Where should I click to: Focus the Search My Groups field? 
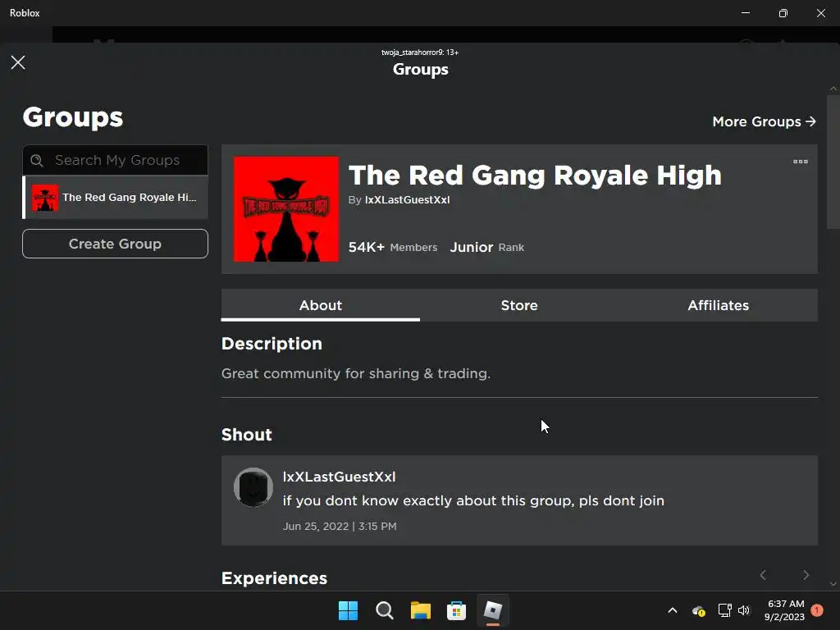click(x=115, y=160)
